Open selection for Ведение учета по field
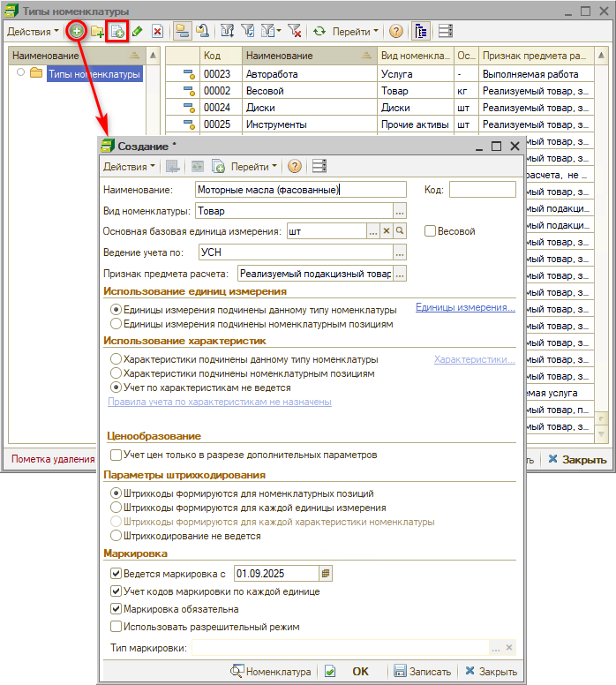 tap(400, 252)
